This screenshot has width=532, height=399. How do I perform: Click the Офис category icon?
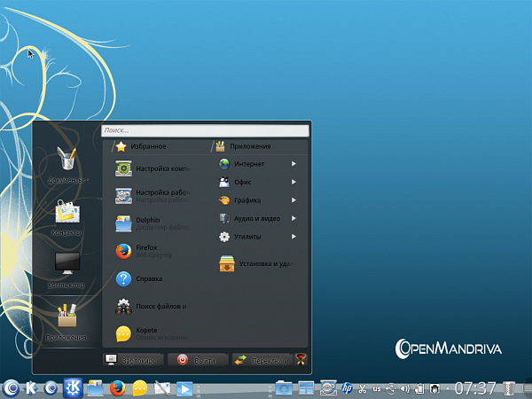pyautogui.click(x=224, y=182)
